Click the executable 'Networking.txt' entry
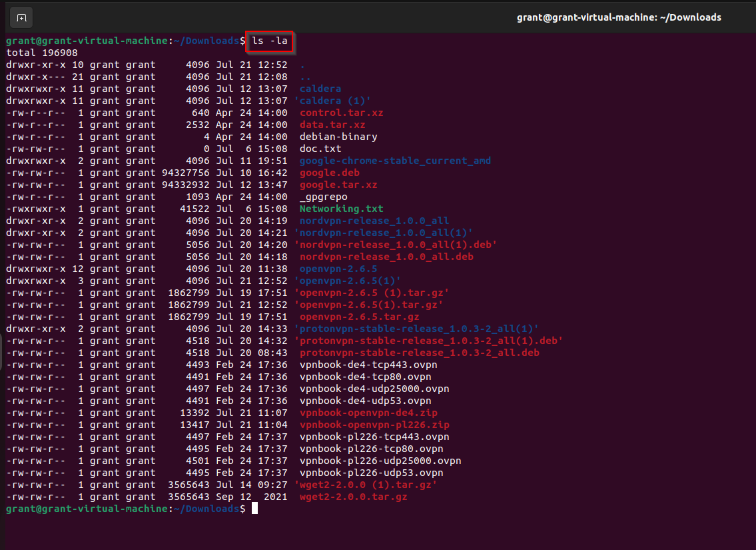Viewport: 756px width, 550px height. [342, 208]
